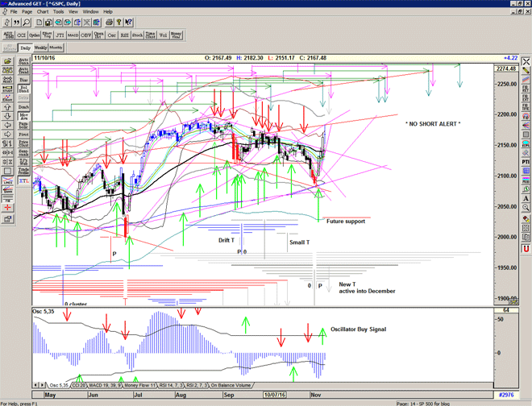This screenshot has height=406, width=532.
Task: Open the Chart menu
Action: tap(43, 12)
